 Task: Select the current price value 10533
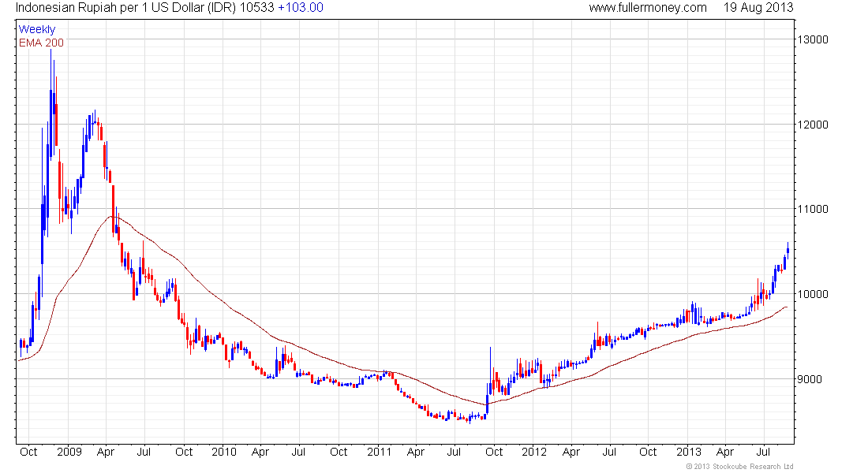(x=257, y=8)
